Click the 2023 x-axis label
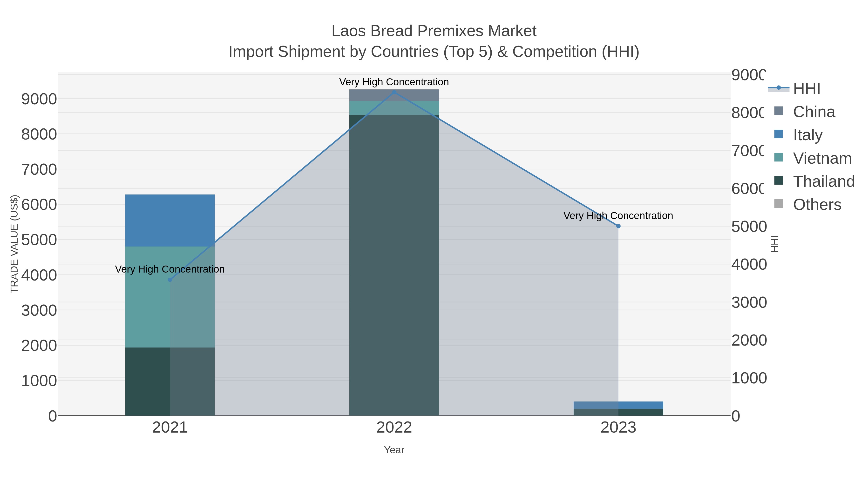This screenshot has height=488, width=868. pyautogui.click(x=618, y=428)
